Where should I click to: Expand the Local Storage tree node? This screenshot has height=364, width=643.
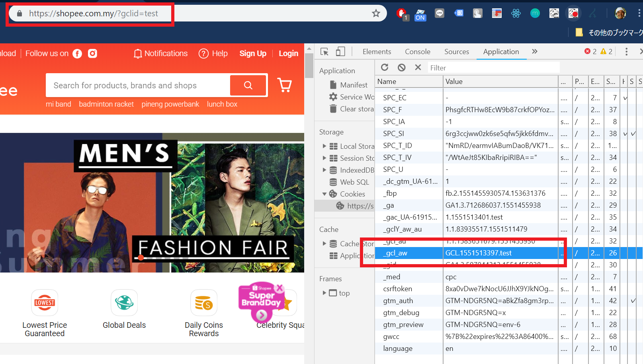[324, 146]
